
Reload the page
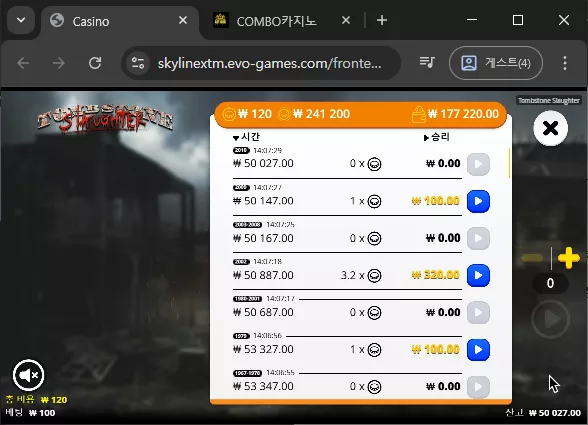click(x=95, y=63)
